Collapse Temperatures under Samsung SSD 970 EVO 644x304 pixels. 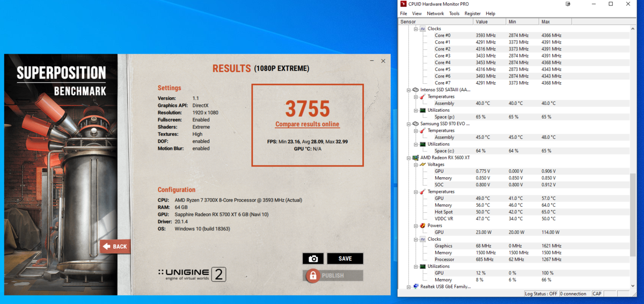click(416, 131)
